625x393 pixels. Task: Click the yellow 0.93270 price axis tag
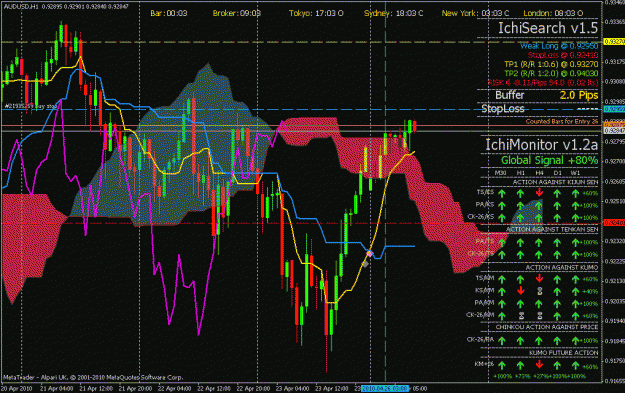pyautogui.click(x=614, y=41)
